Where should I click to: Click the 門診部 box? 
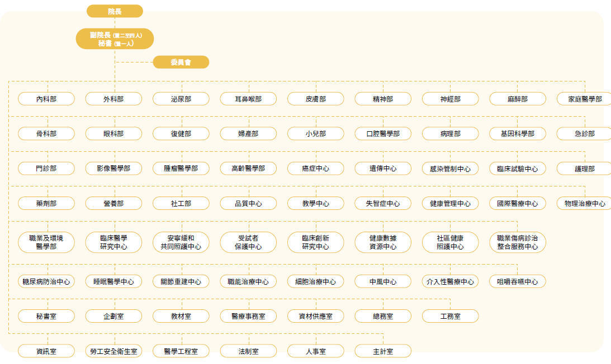pyautogui.click(x=46, y=169)
